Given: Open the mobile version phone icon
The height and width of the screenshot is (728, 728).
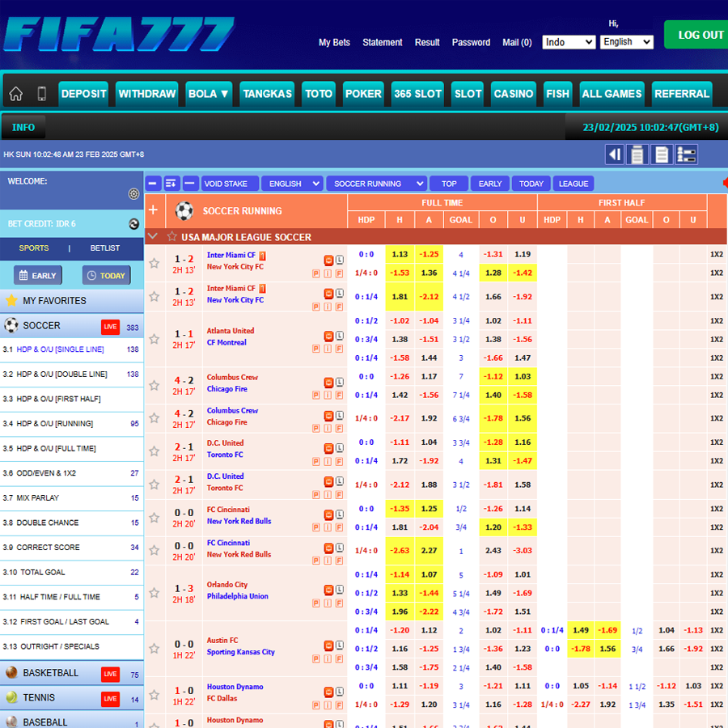Looking at the screenshot, I should click(42, 94).
